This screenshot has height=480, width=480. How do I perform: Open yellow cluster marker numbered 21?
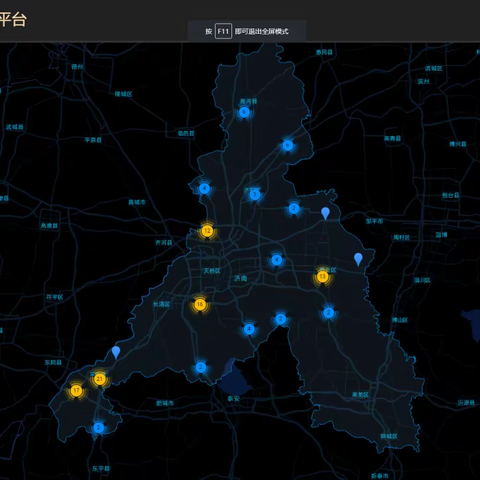[99, 379]
